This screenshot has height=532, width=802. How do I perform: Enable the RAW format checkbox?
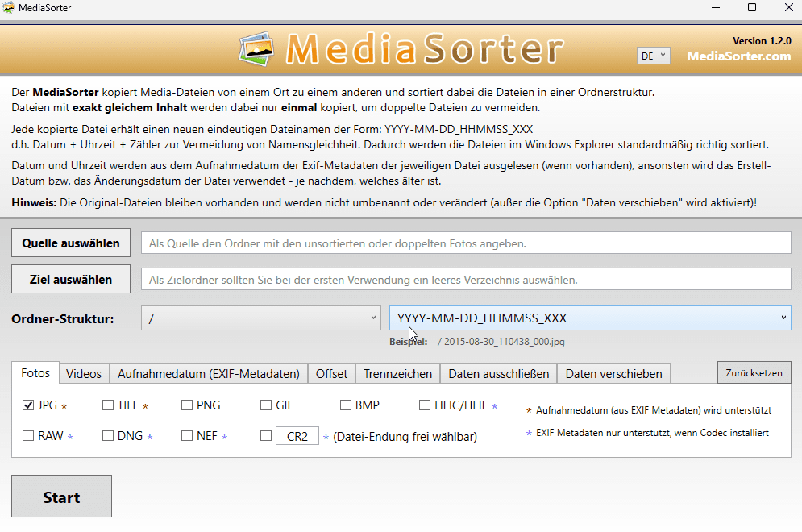tap(27, 435)
